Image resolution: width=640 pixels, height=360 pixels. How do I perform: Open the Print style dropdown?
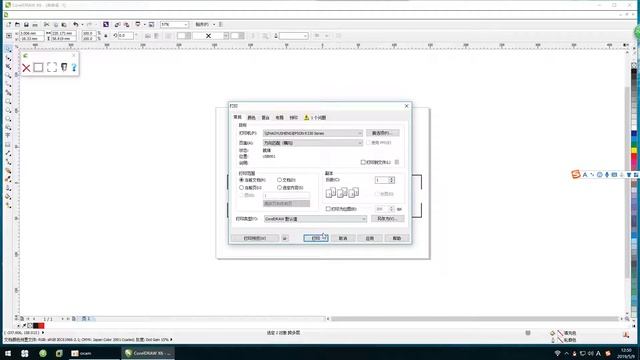[x=315, y=219]
